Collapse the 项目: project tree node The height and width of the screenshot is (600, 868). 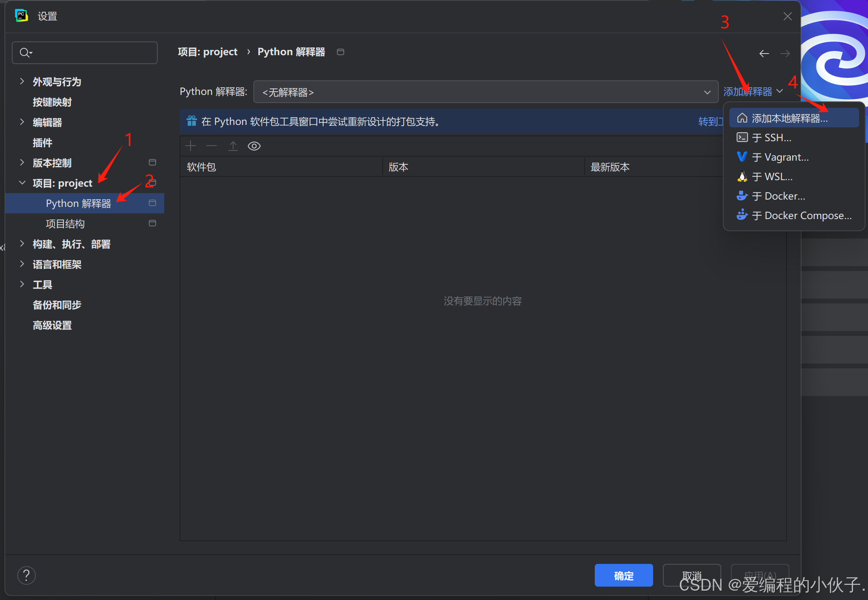(22, 183)
